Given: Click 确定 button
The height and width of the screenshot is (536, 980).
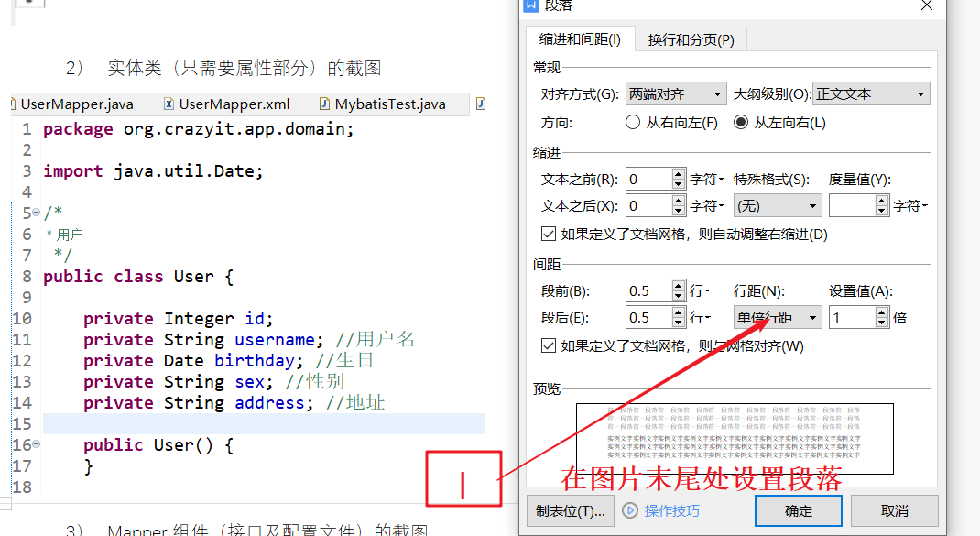Looking at the screenshot, I should 798,511.
